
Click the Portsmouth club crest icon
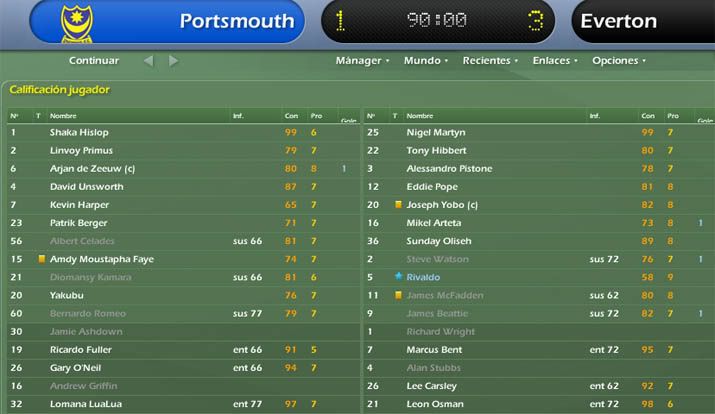(77, 24)
